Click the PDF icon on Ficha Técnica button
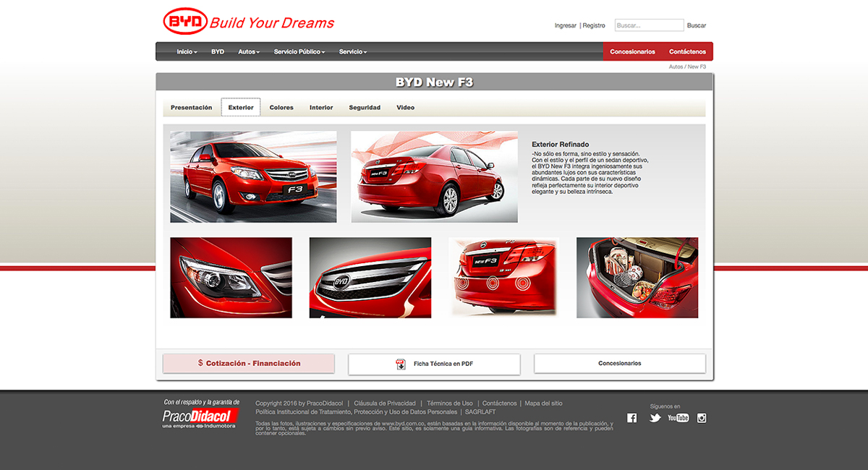This screenshot has width=868, height=470. [401, 364]
